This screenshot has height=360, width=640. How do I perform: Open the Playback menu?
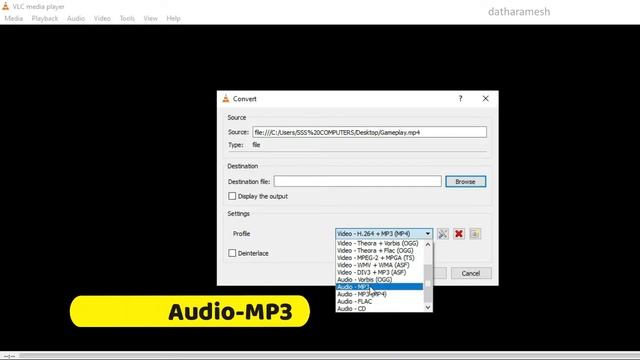pos(45,18)
